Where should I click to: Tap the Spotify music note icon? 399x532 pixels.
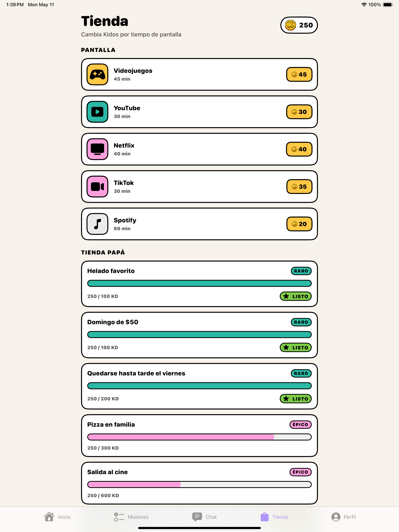[97, 224]
